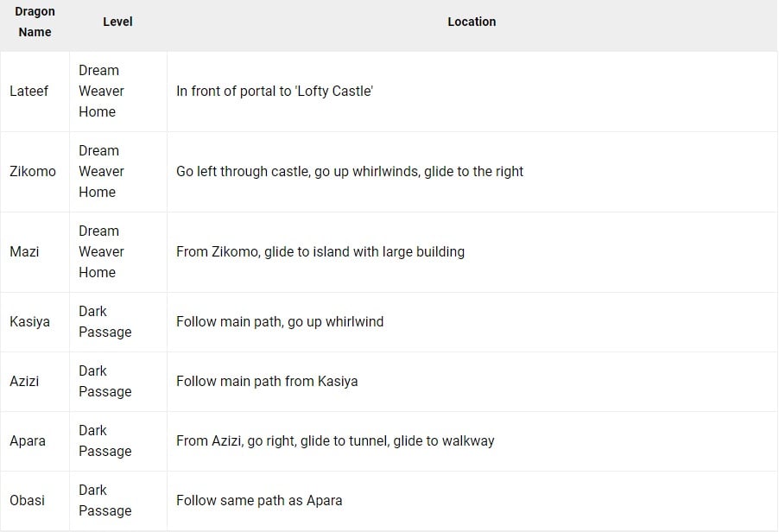Select the Zikomo dragon name cell
Screen dimensions: 779x532
click(33, 171)
